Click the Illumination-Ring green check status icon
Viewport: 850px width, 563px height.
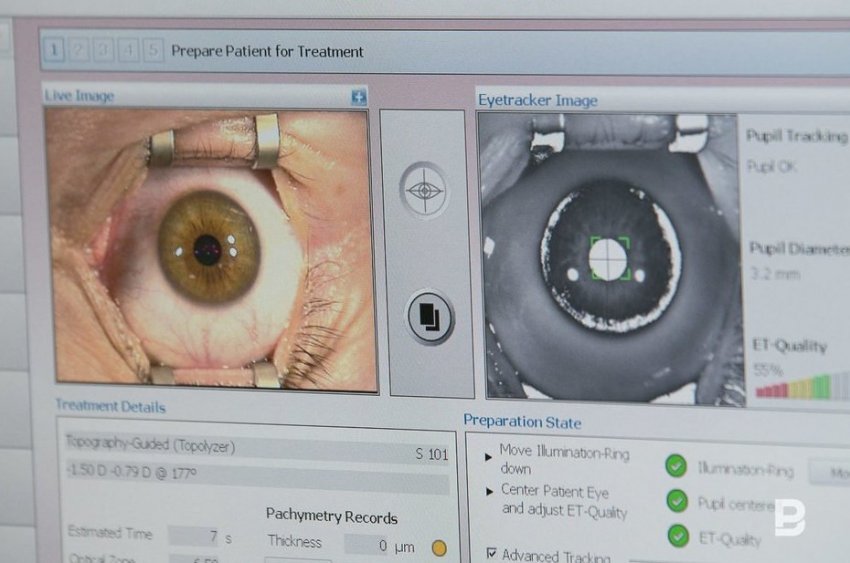tap(677, 465)
